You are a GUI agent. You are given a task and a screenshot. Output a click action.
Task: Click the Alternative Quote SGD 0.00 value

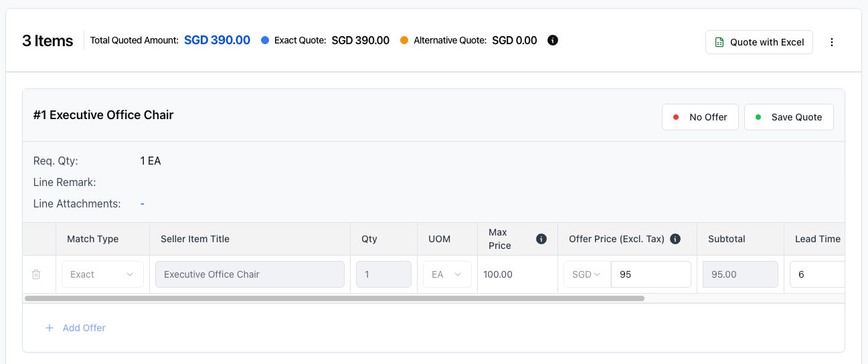point(515,40)
